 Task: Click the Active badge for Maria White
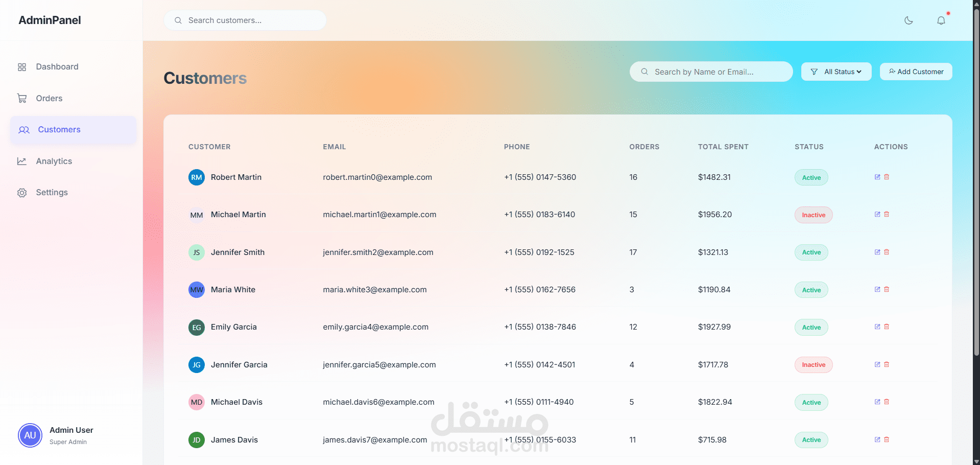[811, 290]
